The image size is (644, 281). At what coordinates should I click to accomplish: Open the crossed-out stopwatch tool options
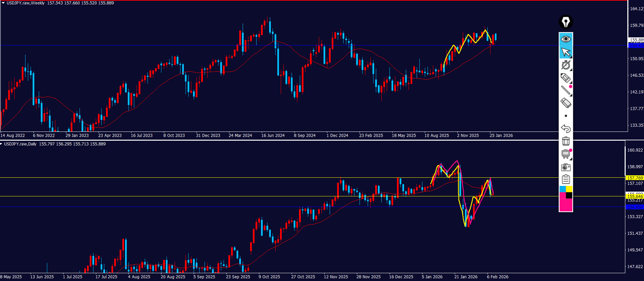click(x=566, y=65)
